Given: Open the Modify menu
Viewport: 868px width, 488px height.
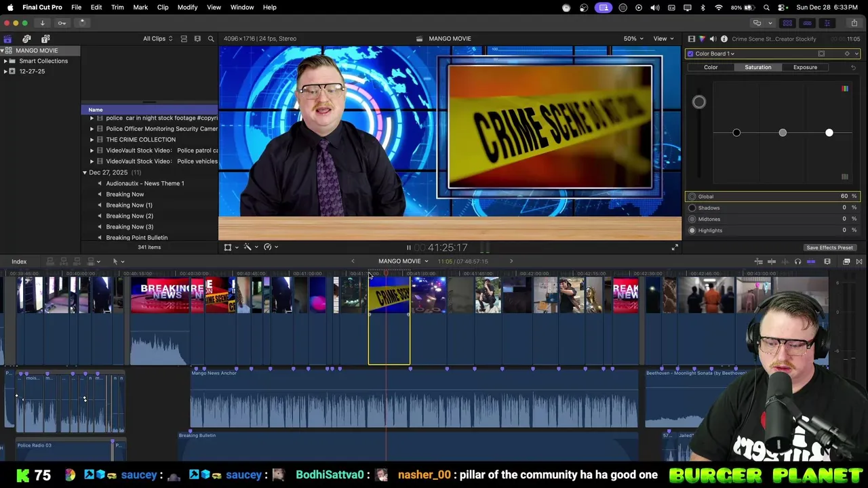Looking at the screenshot, I should 187,7.
